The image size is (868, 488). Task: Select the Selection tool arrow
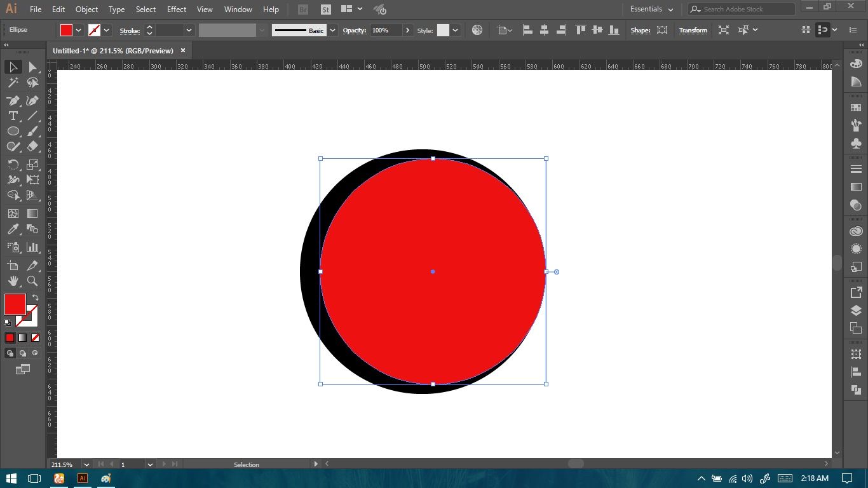tap(13, 67)
